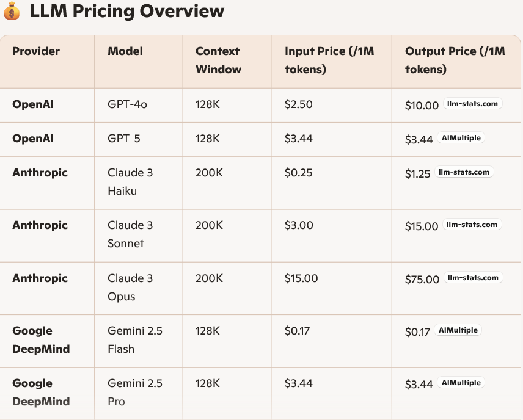Click the Input Price column header
Image resolution: width=523 pixels, height=420 pixels.
point(329,60)
